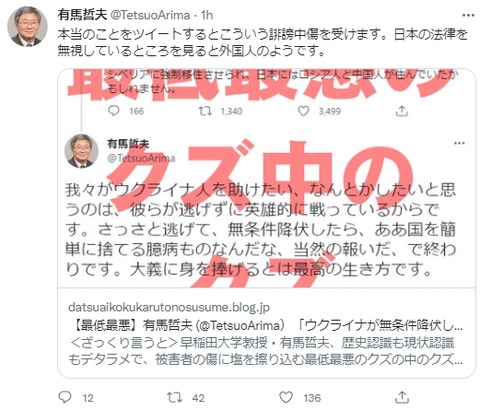Open the datsuaikokukarutonosusume.blog.jp domain link
This screenshot has width=480, height=410.
point(169,307)
